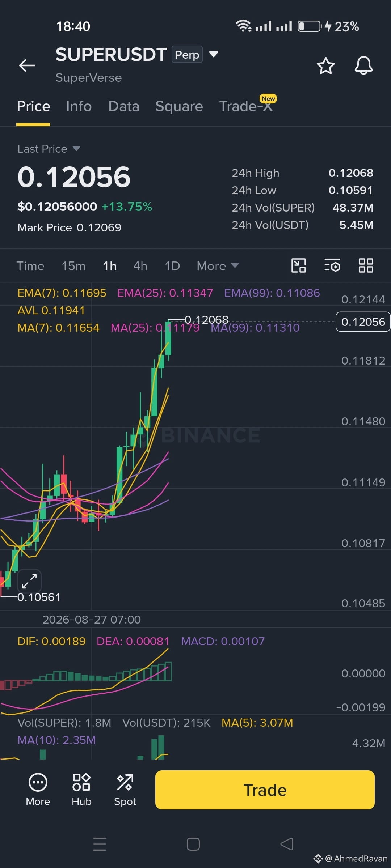Tap the Perp contract badge

click(x=187, y=54)
